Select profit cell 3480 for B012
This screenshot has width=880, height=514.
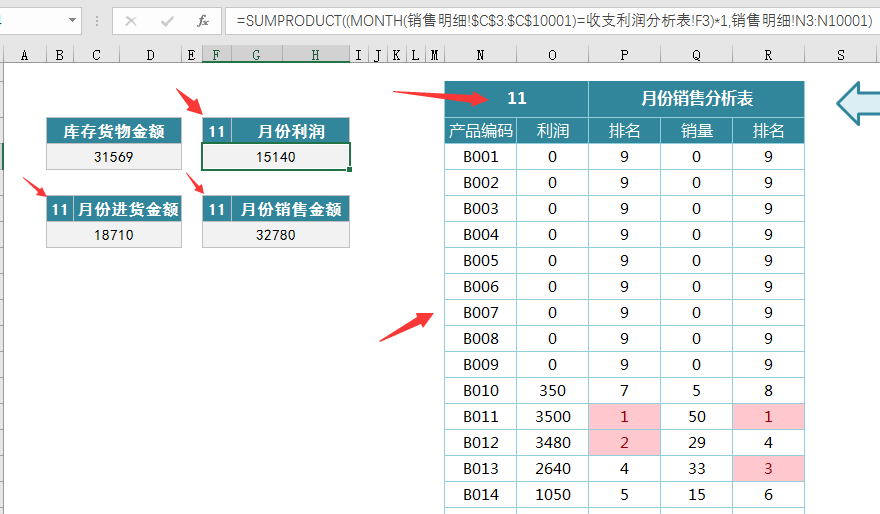(552, 442)
